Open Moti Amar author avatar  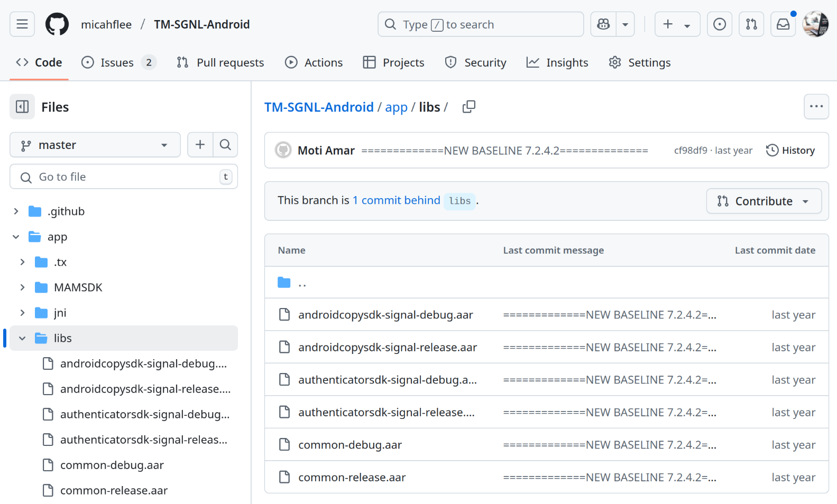[283, 150]
